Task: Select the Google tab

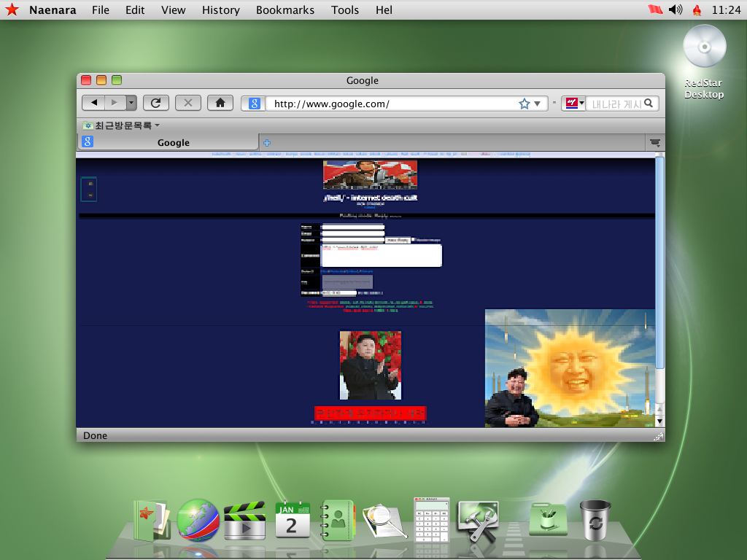Action: coord(174,143)
